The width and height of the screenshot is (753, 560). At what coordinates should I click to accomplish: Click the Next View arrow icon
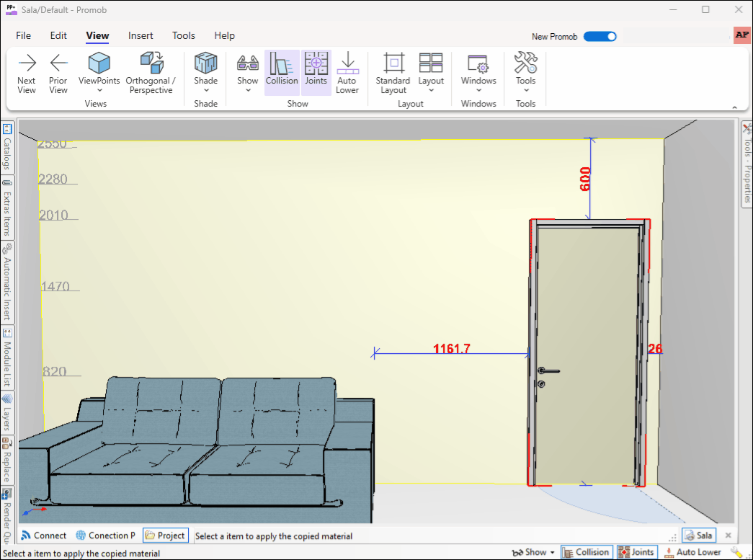(27, 63)
